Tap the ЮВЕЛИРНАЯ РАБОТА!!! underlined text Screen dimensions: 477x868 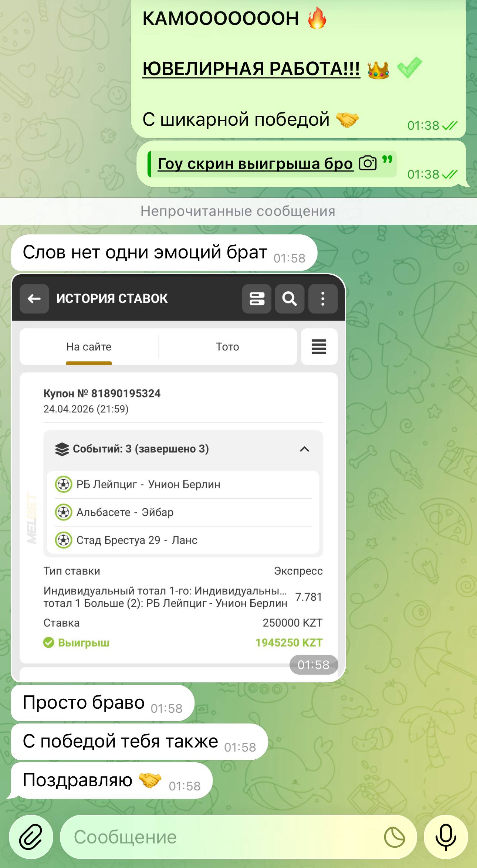coord(251,69)
